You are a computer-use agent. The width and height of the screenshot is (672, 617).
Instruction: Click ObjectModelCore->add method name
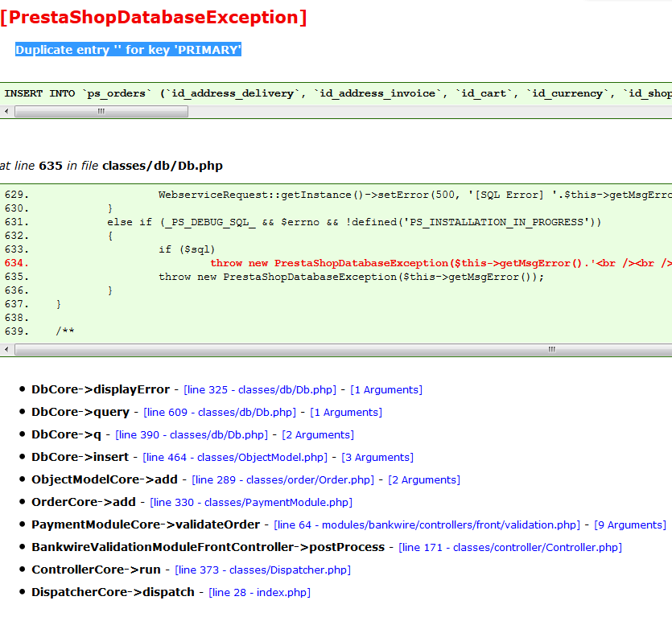click(x=105, y=479)
